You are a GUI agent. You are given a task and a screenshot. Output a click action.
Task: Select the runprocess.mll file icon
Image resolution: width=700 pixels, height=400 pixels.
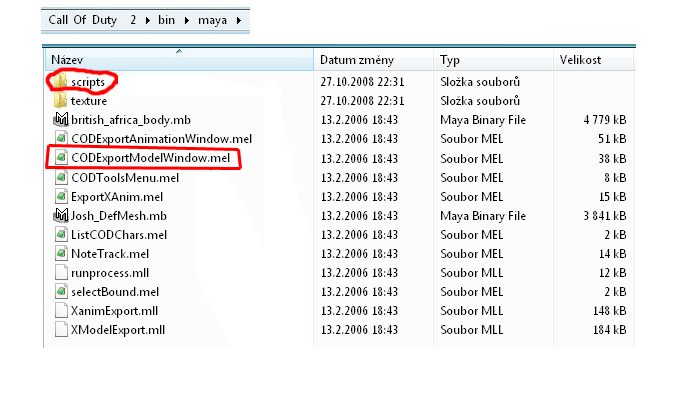(x=61, y=272)
